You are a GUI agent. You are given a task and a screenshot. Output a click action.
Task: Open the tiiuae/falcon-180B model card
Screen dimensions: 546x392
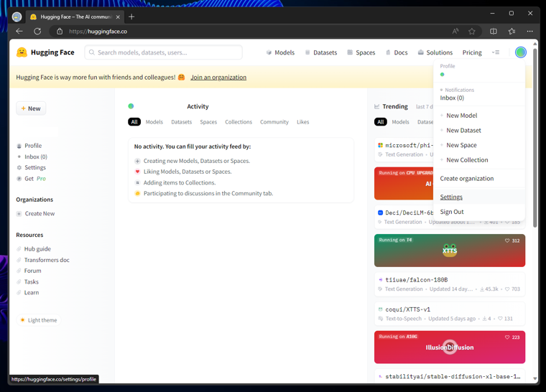pyautogui.click(x=450, y=284)
